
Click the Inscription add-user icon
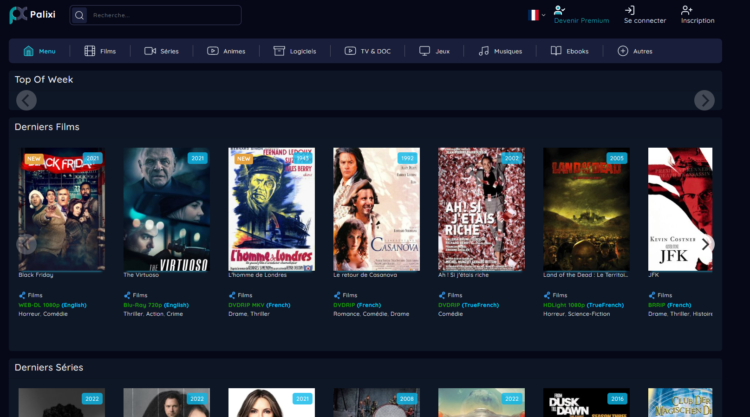tap(686, 10)
